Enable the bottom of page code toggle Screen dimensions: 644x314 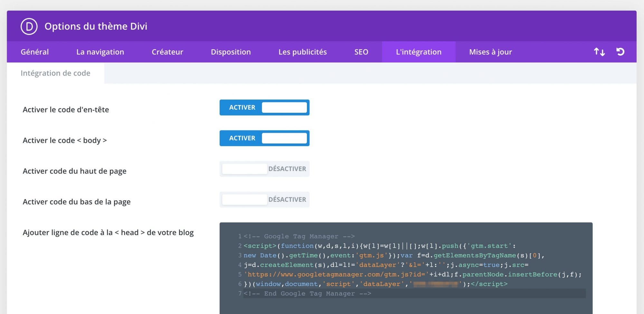pyautogui.click(x=264, y=199)
